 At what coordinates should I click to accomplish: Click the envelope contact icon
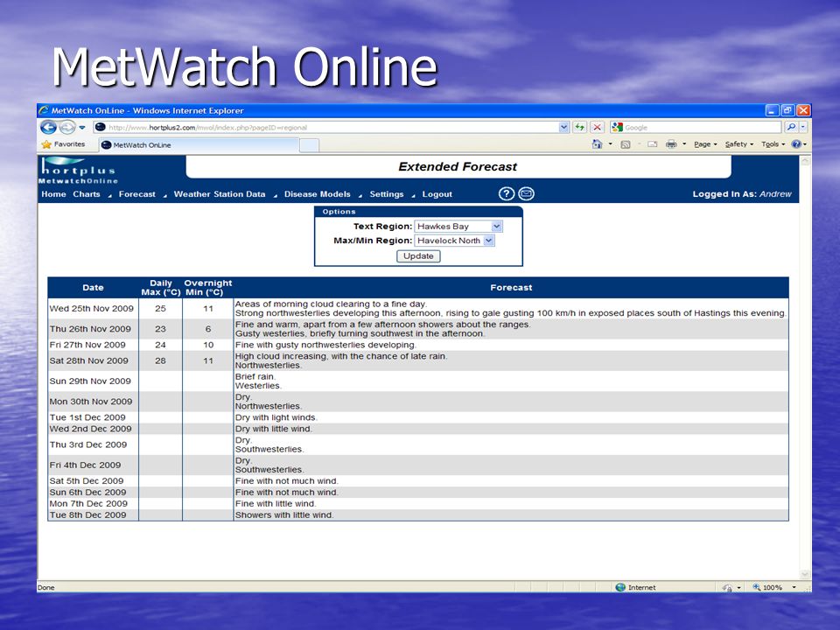(526, 194)
